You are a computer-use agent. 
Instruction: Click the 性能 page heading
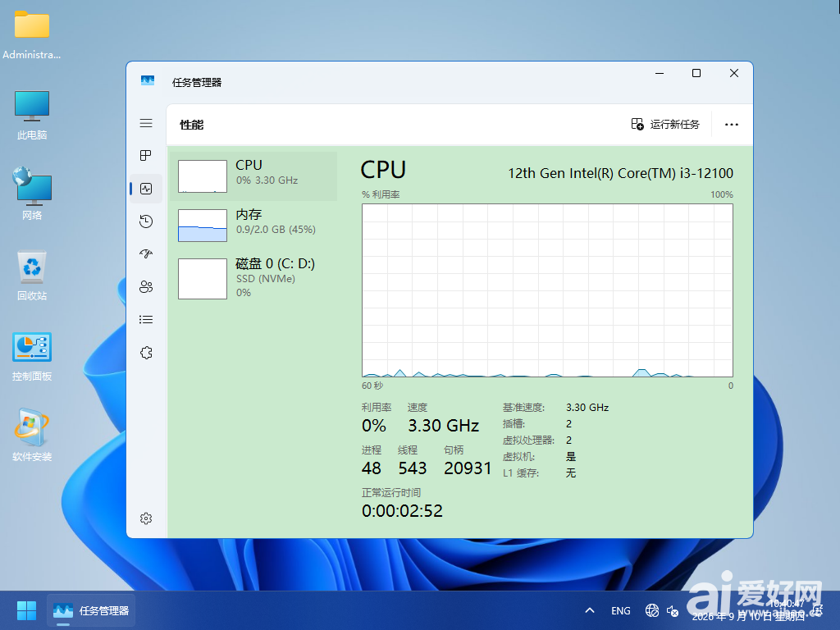[x=191, y=125]
